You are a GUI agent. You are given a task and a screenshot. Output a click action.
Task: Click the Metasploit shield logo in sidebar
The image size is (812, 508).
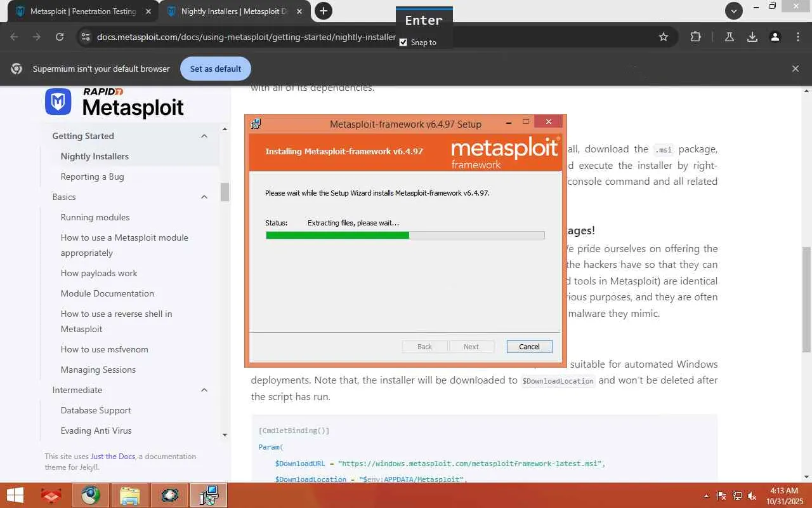pyautogui.click(x=58, y=102)
